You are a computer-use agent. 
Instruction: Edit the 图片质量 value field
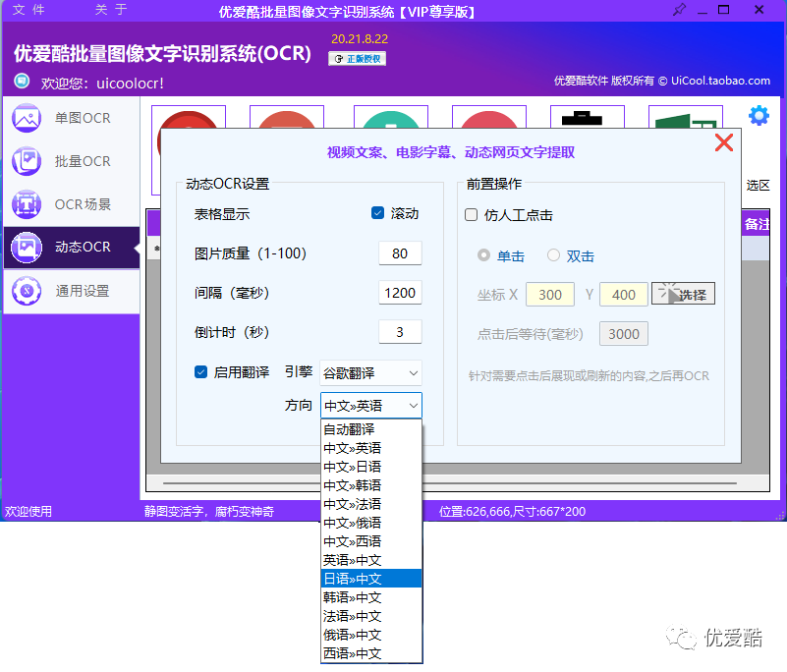tap(399, 253)
